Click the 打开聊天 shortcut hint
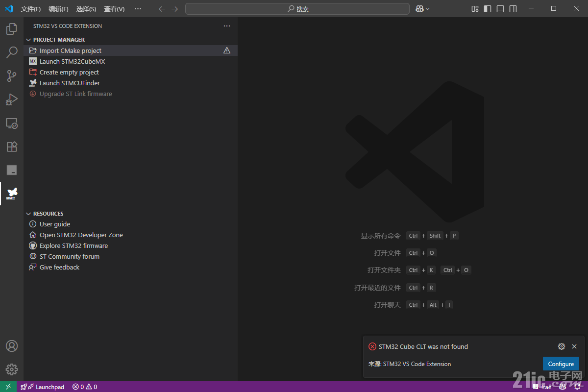The height and width of the screenshot is (392, 588). (x=388, y=305)
